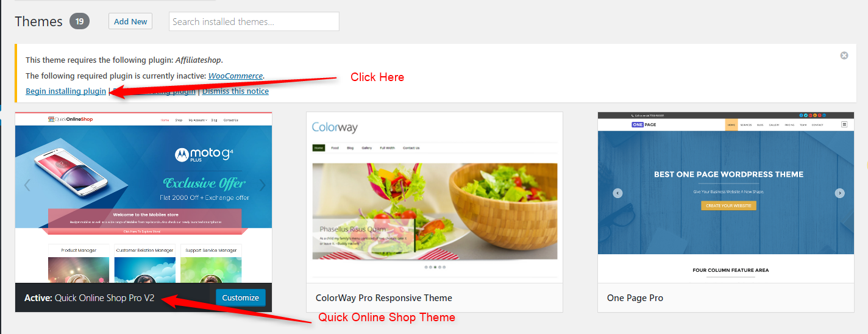The width and height of the screenshot is (868, 334).
Task: Click the ColorWay slider pagination dots
Action: [435, 267]
